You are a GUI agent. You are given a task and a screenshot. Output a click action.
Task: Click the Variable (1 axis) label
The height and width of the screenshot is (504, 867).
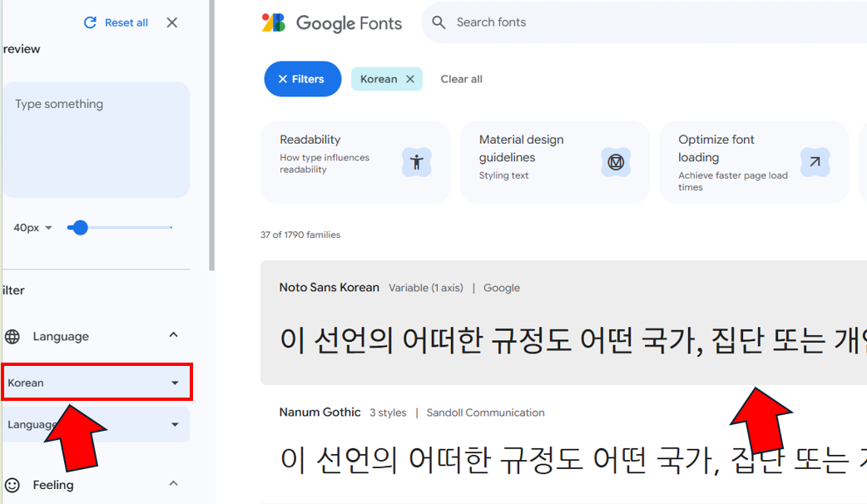point(426,288)
